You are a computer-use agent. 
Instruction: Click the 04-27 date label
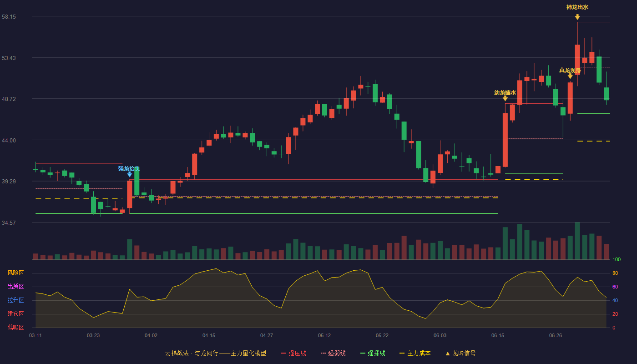[x=267, y=335]
